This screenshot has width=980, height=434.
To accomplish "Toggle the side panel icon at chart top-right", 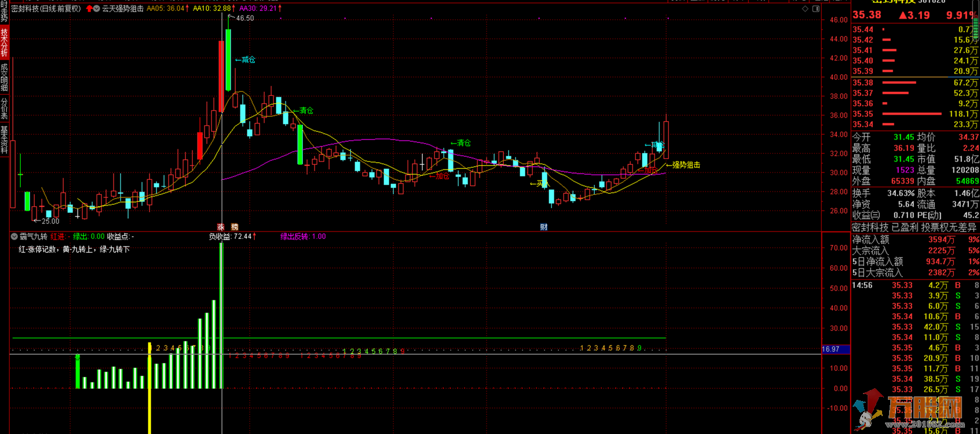I will [x=816, y=9].
